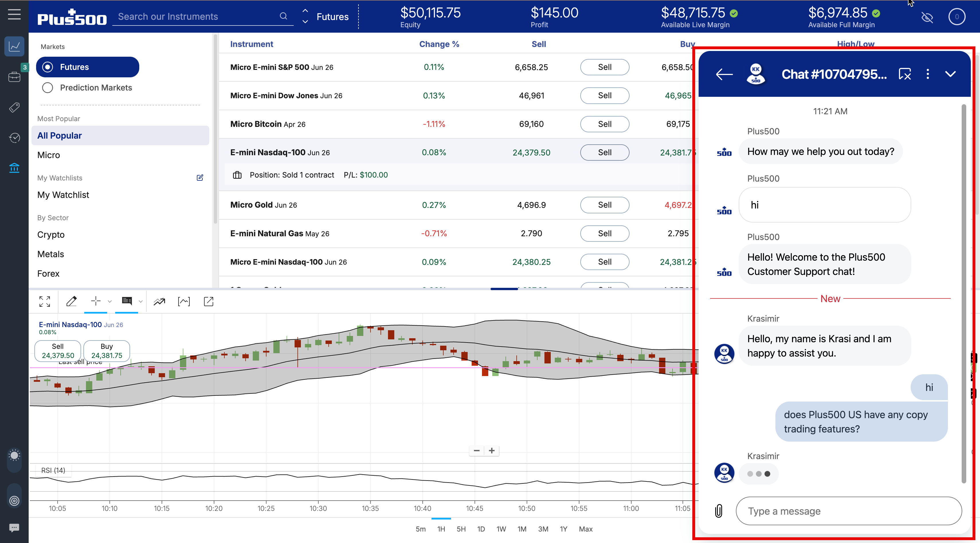Click the target circle icon in sidebar
The height and width of the screenshot is (543, 980).
tap(14, 501)
